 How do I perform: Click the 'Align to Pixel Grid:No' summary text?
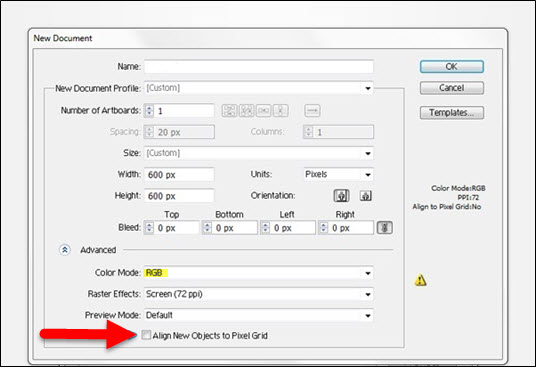(x=446, y=207)
